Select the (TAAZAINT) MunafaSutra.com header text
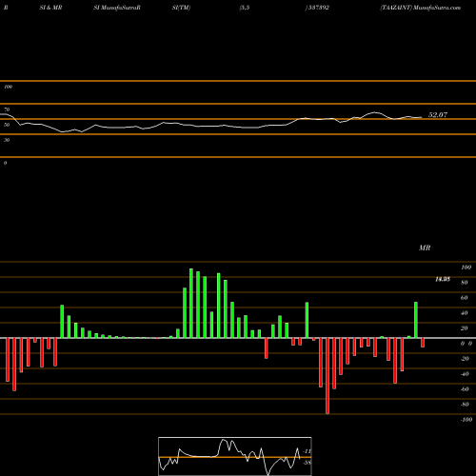The width and height of the screenshot is (476, 476). (421, 8)
